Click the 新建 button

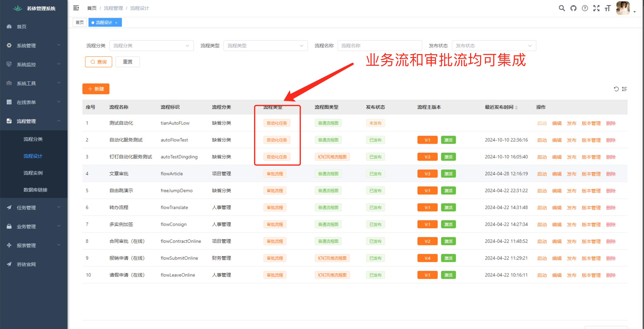pyautogui.click(x=96, y=89)
